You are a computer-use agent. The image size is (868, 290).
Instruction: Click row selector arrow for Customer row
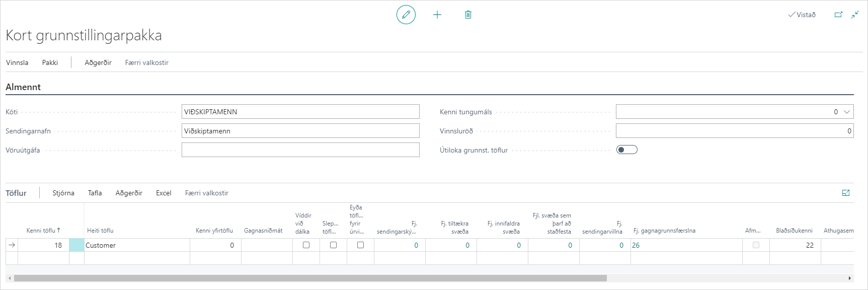point(12,245)
